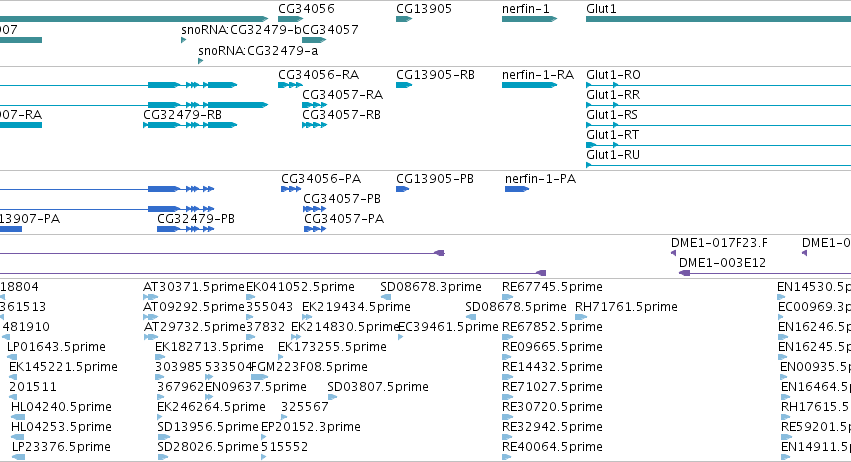The width and height of the screenshot is (851, 462).
Task: Click EST SD08678.3prime label
Action: coord(430,287)
